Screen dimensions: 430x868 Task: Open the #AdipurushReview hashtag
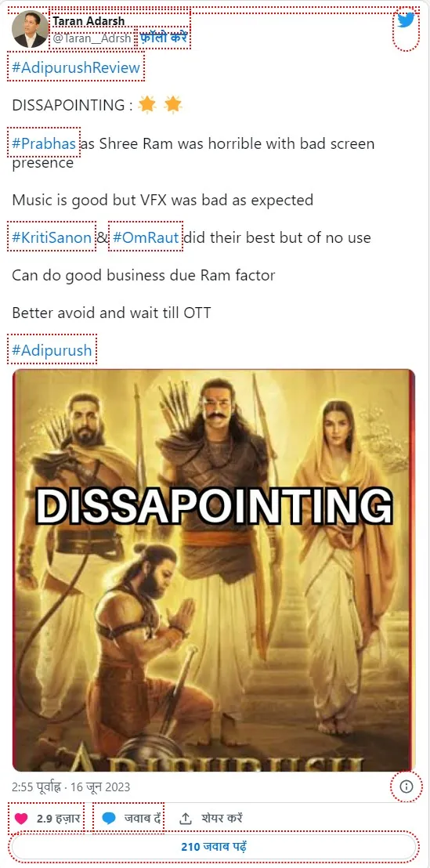[x=76, y=68]
